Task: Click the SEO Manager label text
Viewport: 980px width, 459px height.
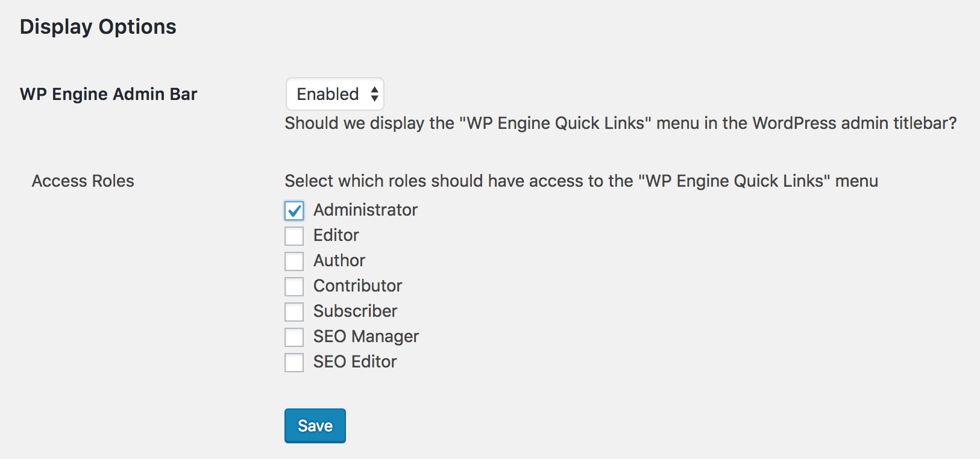Action: [x=366, y=336]
